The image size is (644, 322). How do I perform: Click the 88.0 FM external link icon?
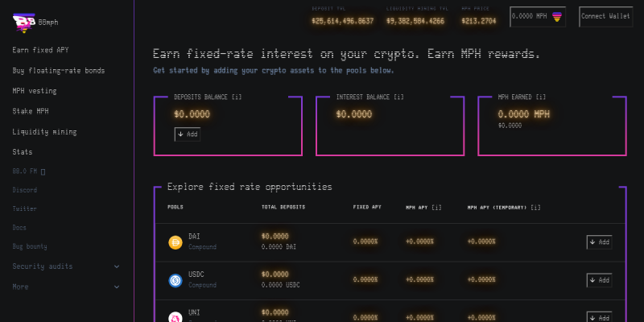43,171
